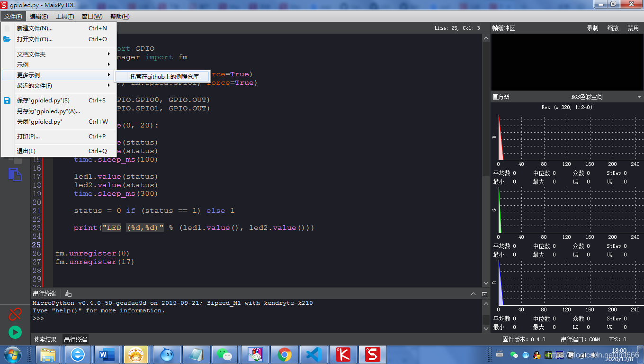The image size is (644, 364).
Task: Select 保存"gpioled.py" menu entry
Action: pos(59,100)
